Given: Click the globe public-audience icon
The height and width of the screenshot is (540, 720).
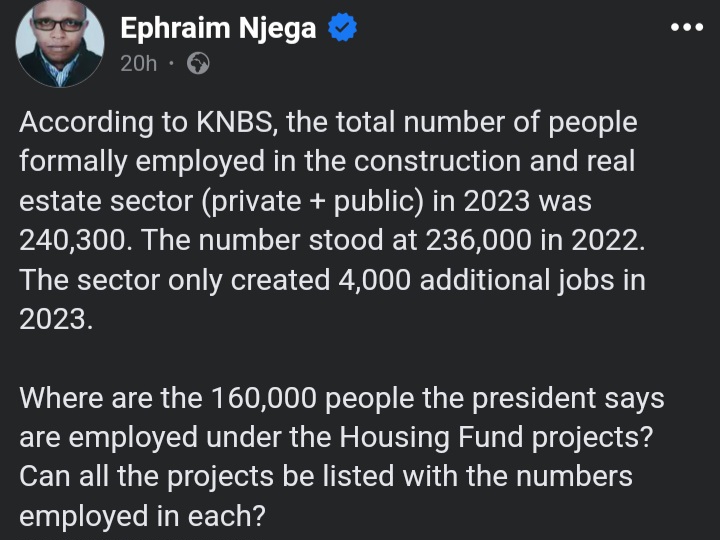Looking at the screenshot, I should (198, 63).
